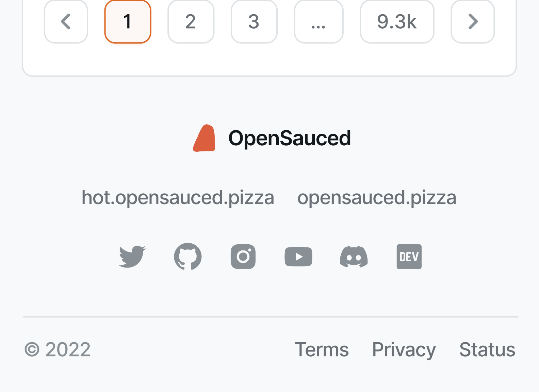Image resolution: width=539 pixels, height=392 pixels.
Task: Join the Discord via its icon
Action: pos(354,257)
